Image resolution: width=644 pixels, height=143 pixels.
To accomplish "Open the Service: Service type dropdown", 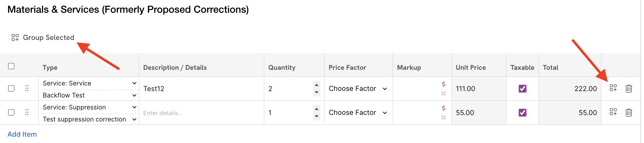I will pyautogui.click(x=89, y=83).
